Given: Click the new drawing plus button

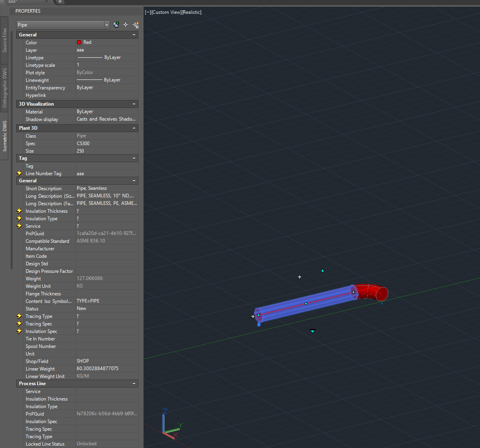Looking at the screenshot, I should pyautogui.click(x=59, y=2).
